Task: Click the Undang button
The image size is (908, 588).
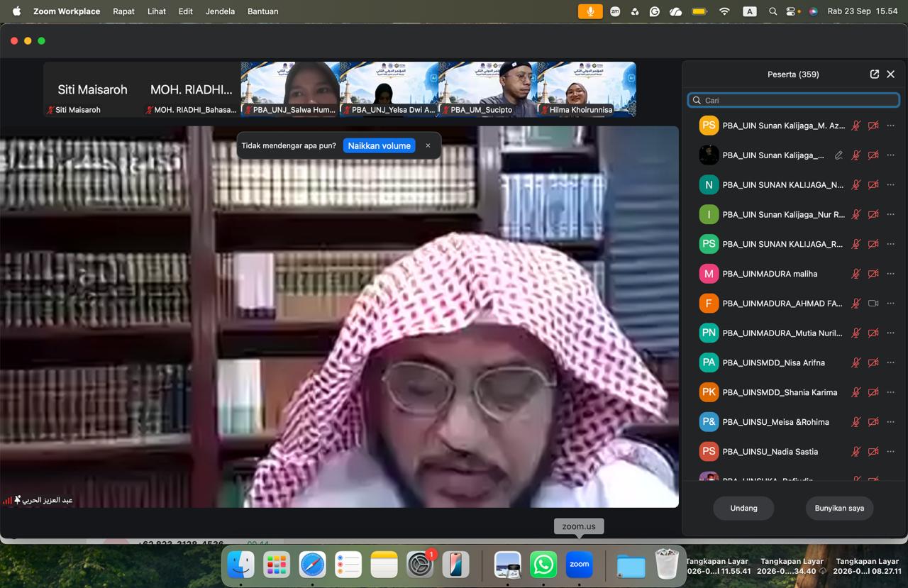Action: [x=743, y=508]
